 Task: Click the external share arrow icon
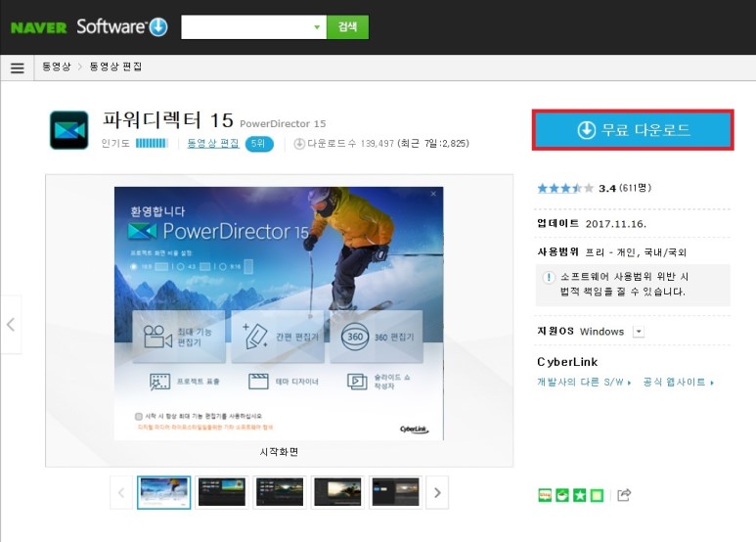pos(624,495)
